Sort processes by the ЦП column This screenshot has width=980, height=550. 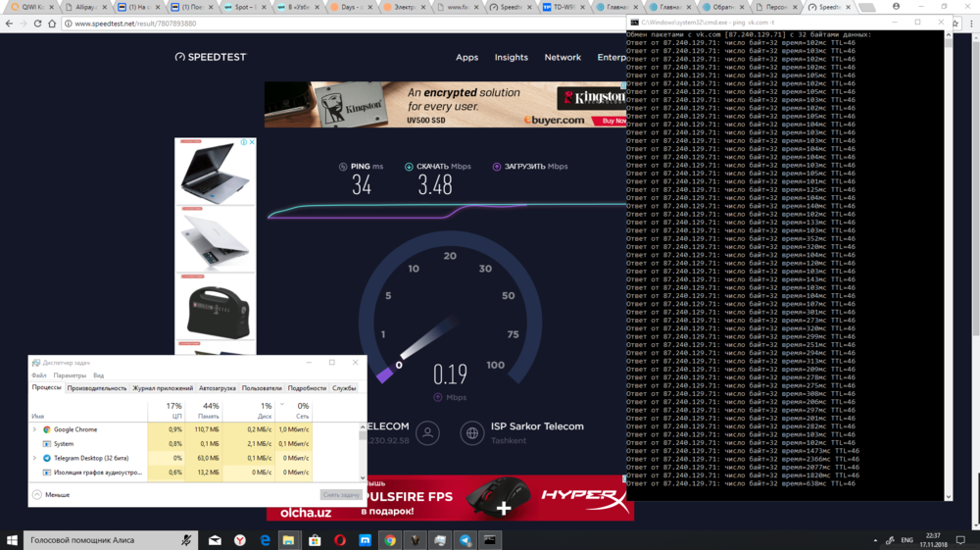167,411
